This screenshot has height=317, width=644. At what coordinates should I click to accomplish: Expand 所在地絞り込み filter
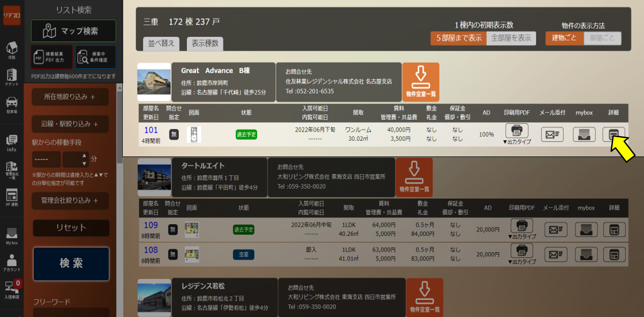[x=70, y=97]
